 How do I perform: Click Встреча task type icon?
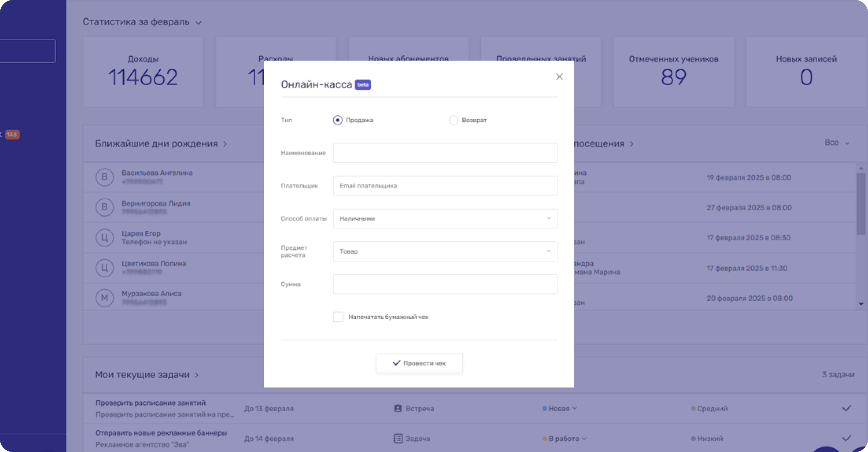coord(398,408)
